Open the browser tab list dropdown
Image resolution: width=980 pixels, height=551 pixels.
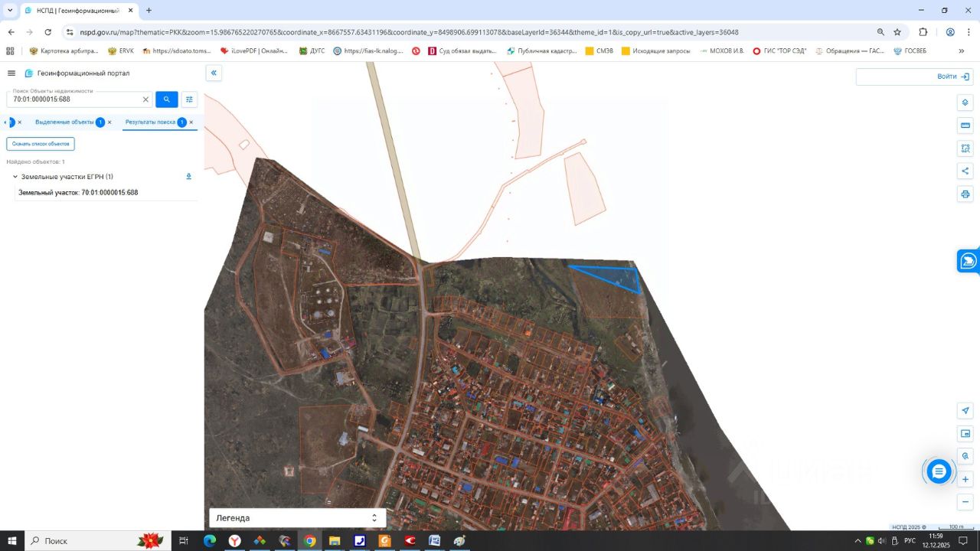(x=10, y=11)
